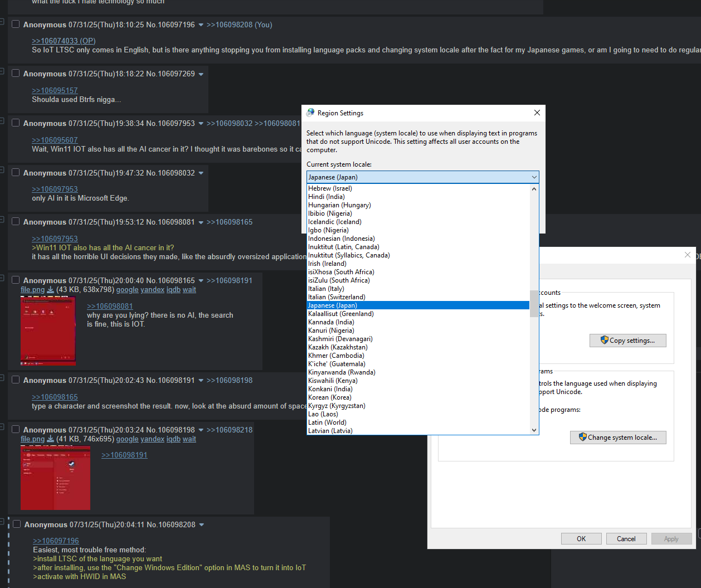
Task: Click the locale list scrollbar thumb
Action: [534, 303]
